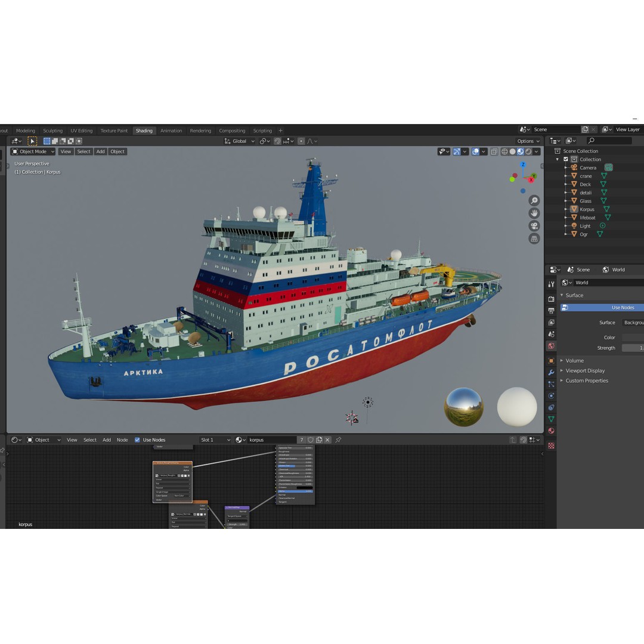644x644 pixels.
Task: Open the Particles properties tab icon
Action: coord(551,384)
